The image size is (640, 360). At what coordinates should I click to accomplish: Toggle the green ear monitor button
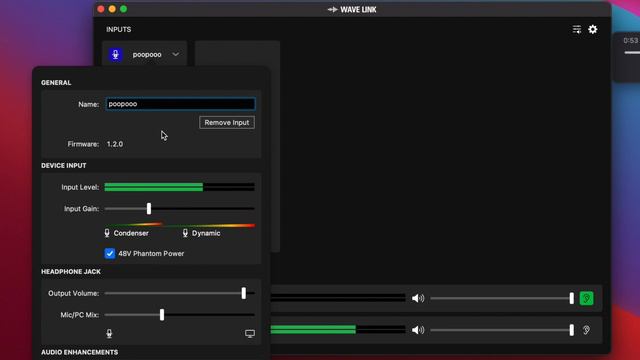click(x=587, y=298)
